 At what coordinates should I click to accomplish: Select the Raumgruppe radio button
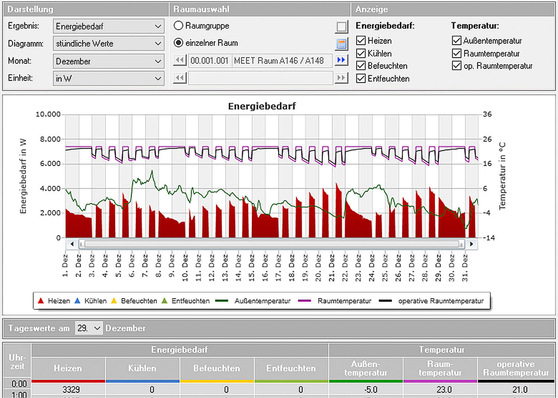tap(178, 26)
